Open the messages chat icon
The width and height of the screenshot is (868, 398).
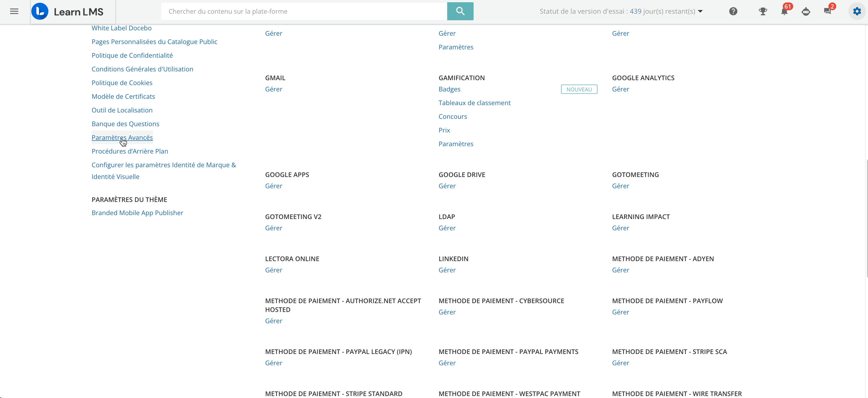click(827, 11)
